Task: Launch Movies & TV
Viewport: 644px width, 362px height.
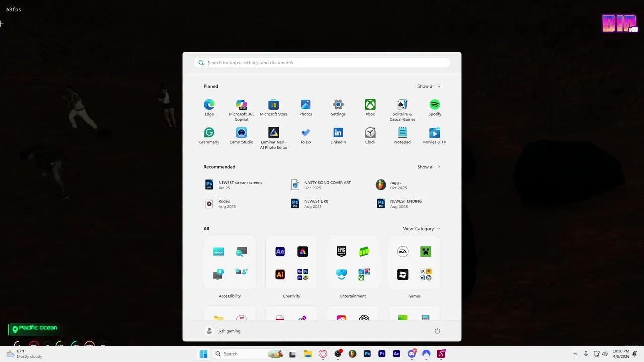Action: pyautogui.click(x=435, y=136)
